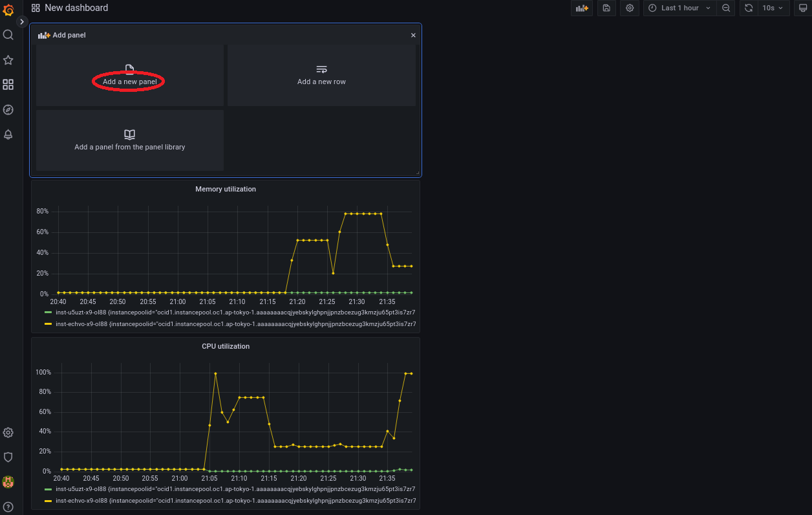Open the Configuration gear in sidebar
The image size is (812, 515).
coord(8,433)
